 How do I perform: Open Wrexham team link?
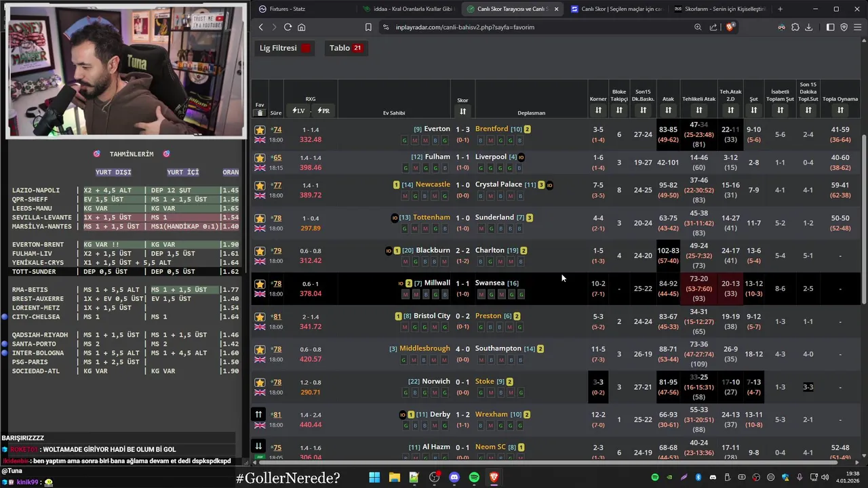point(492,414)
